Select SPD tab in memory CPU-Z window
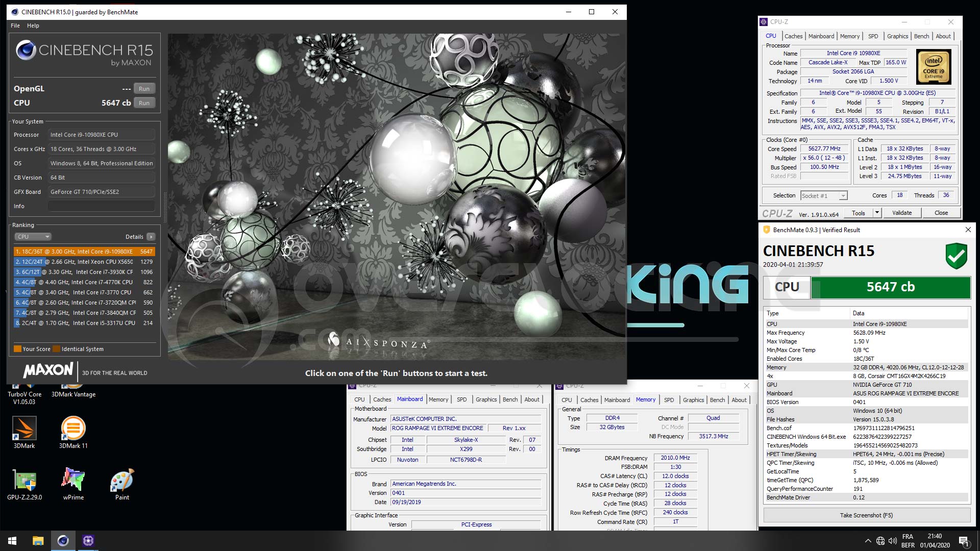 coord(669,400)
